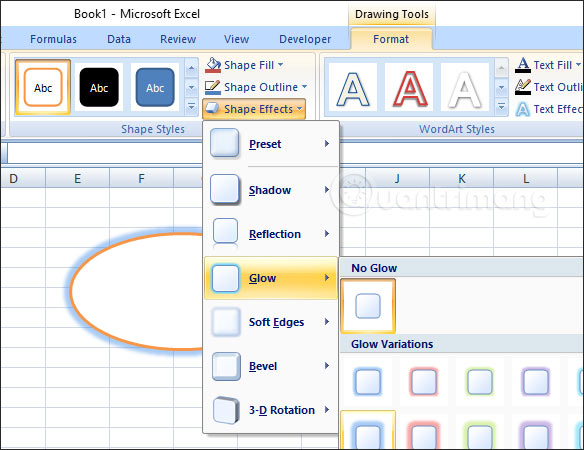Choose the blue outlined WordArt A style
The height and width of the screenshot is (450, 584).
tap(353, 88)
